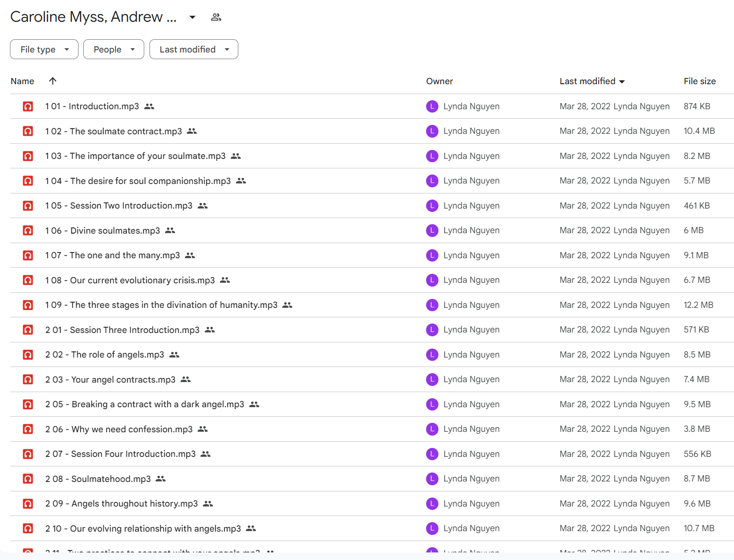
Task: Click the 10.7 MB file size value
Action: [699, 528]
